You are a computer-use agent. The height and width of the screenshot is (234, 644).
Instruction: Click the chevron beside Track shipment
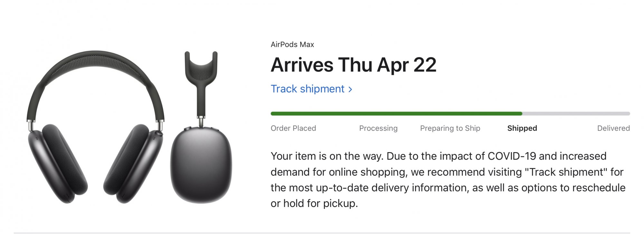click(x=350, y=89)
